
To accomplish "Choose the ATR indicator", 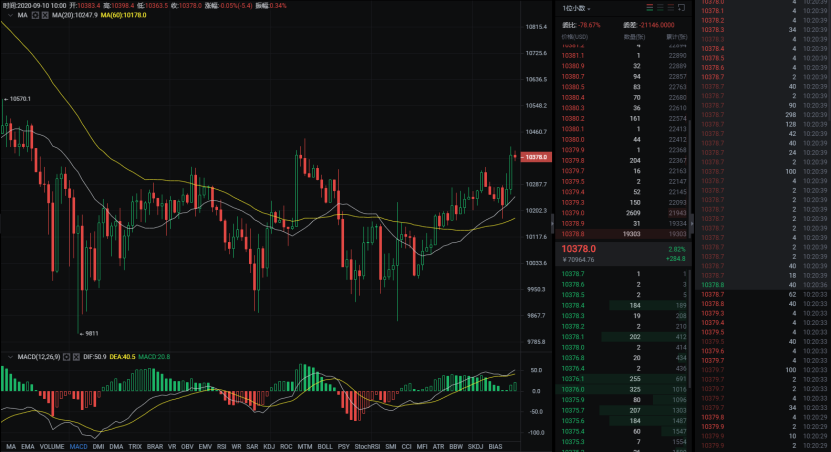I will (438, 447).
